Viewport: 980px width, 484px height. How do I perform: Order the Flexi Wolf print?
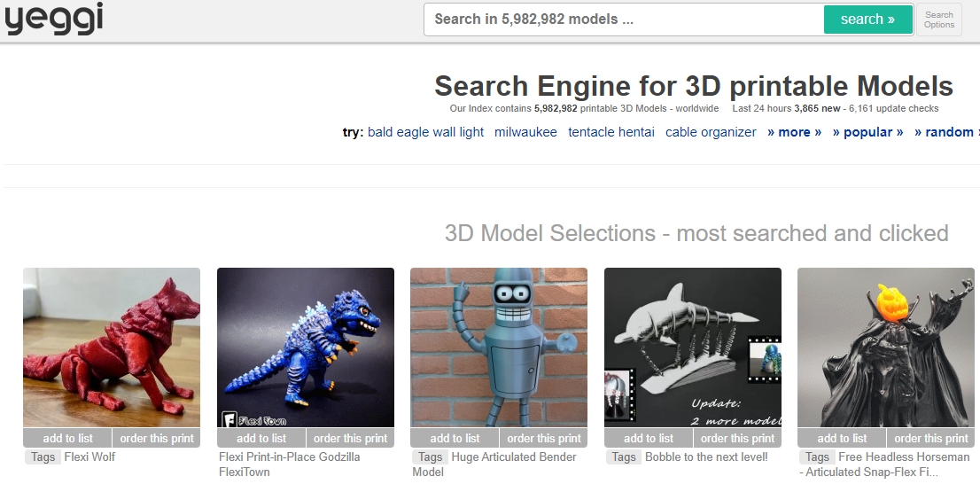click(x=157, y=439)
